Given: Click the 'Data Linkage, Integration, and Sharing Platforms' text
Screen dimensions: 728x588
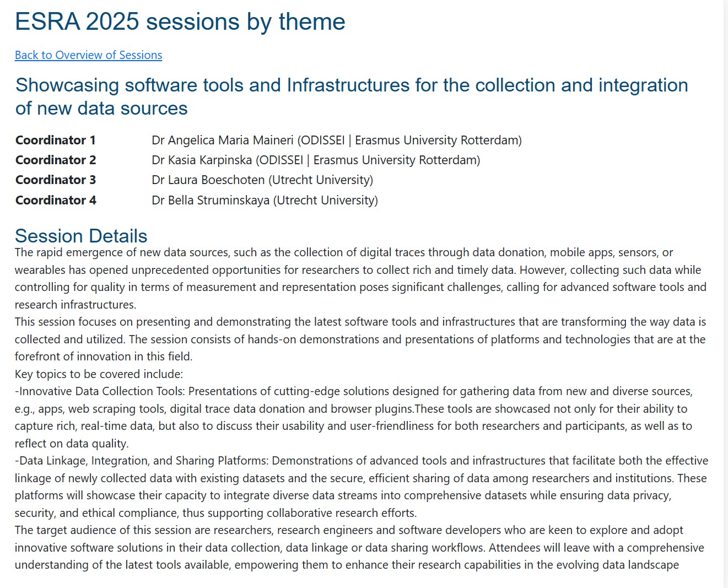Looking at the screenshot, I should (x=143, y=461).
